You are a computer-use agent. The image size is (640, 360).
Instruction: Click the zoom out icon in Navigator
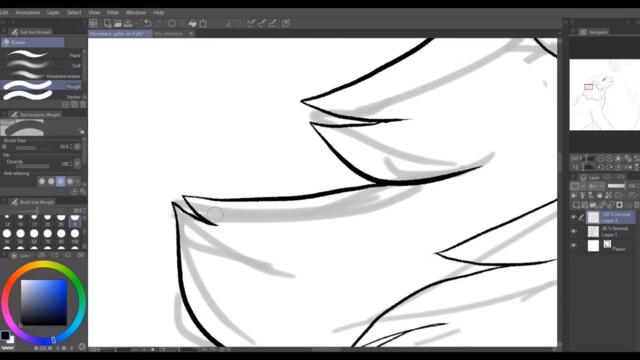coord(600,158)
